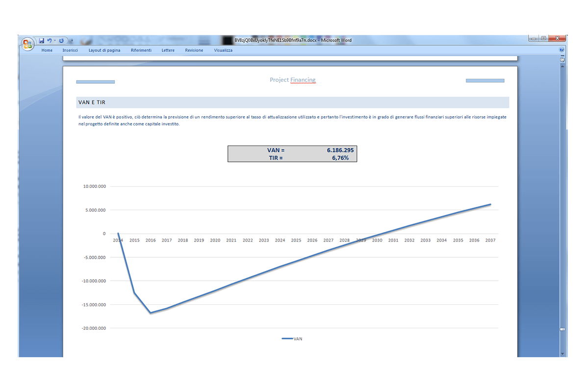The width and height of the screenshot is (585, 392).
Task: Click the 2015 year label on the chart
Action: click(x=134, y=240)
